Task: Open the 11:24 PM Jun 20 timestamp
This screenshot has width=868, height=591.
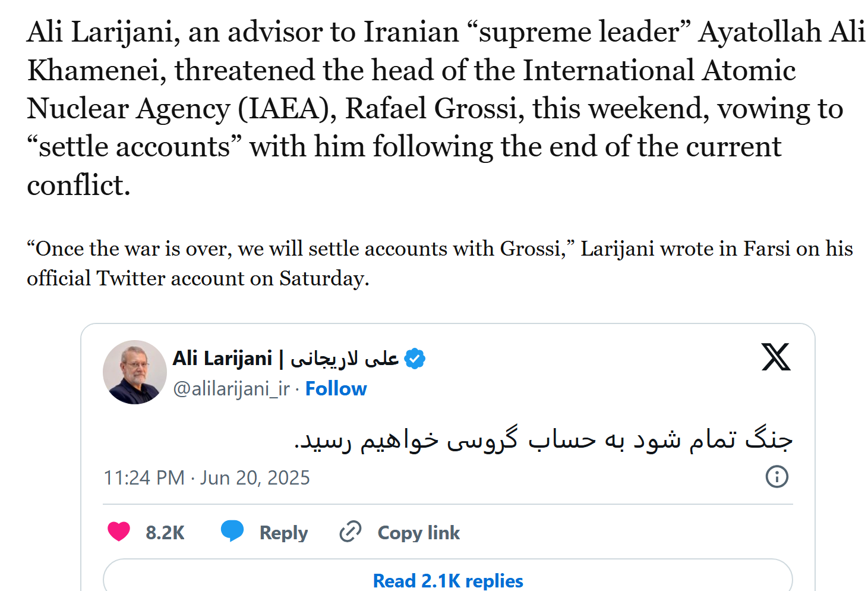Action: coord(207,478)
